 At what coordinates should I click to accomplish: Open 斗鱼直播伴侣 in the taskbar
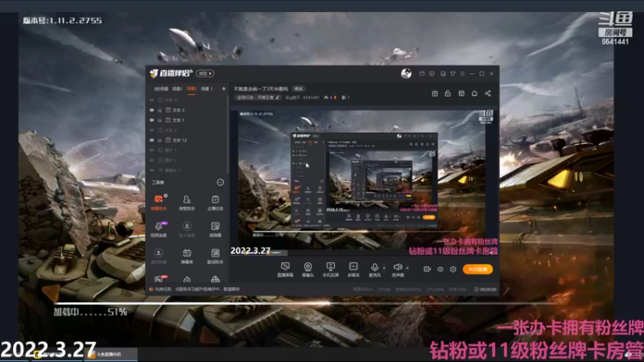(110, 355)
